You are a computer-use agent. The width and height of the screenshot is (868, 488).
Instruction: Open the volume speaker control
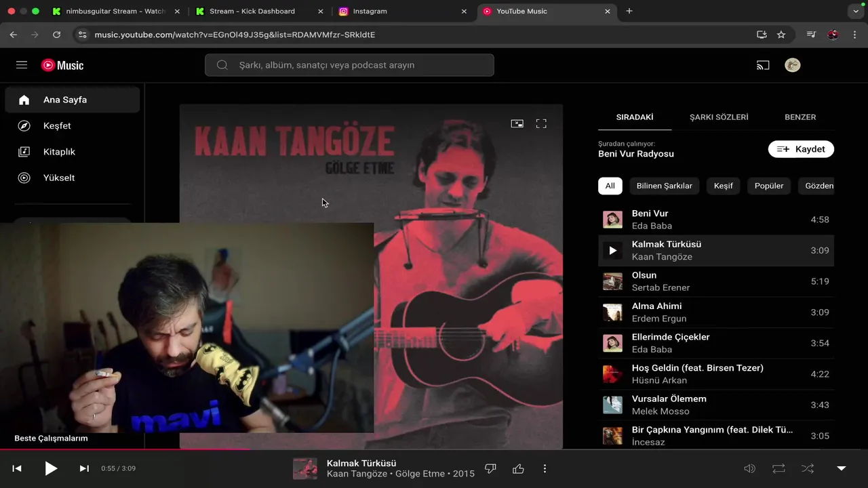point(749,468)
